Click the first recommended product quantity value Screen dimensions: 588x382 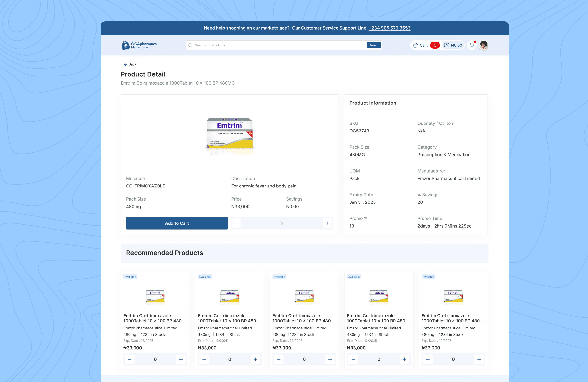coord(155,359)
